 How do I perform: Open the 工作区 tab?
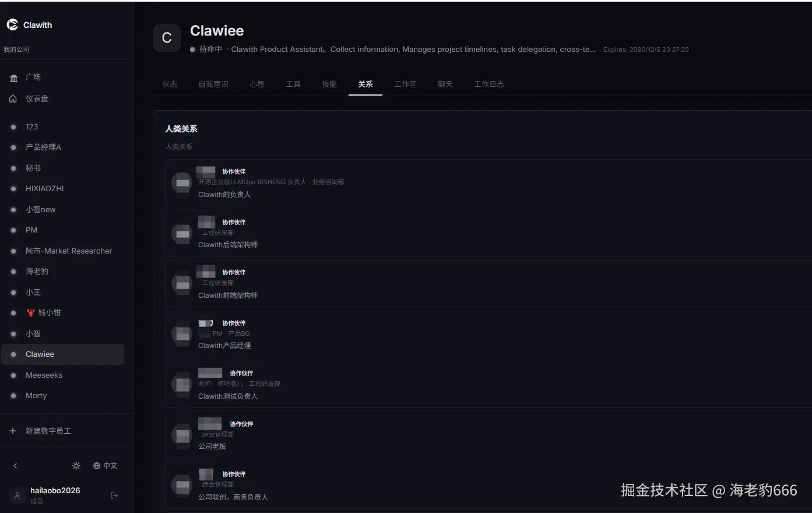[405, 84]
